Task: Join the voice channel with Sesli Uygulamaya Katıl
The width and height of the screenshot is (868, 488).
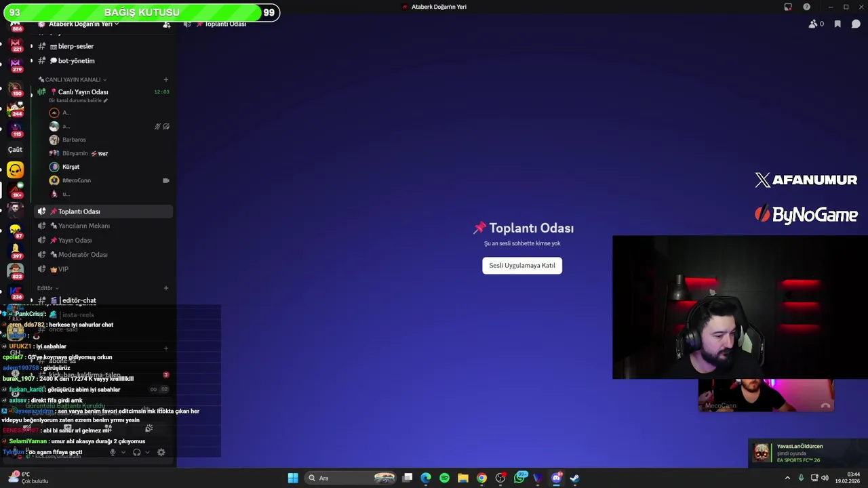Action: tap(522, 265)
